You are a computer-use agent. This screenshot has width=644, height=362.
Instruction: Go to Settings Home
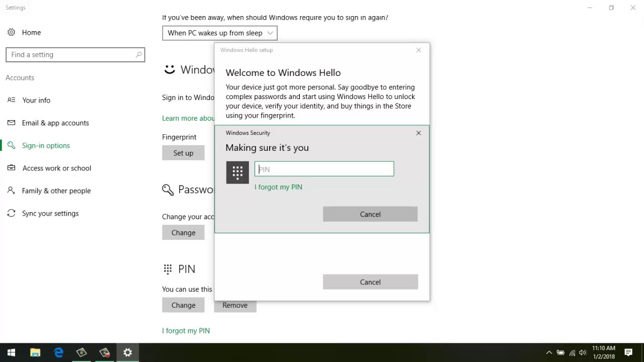click(31, 32)
